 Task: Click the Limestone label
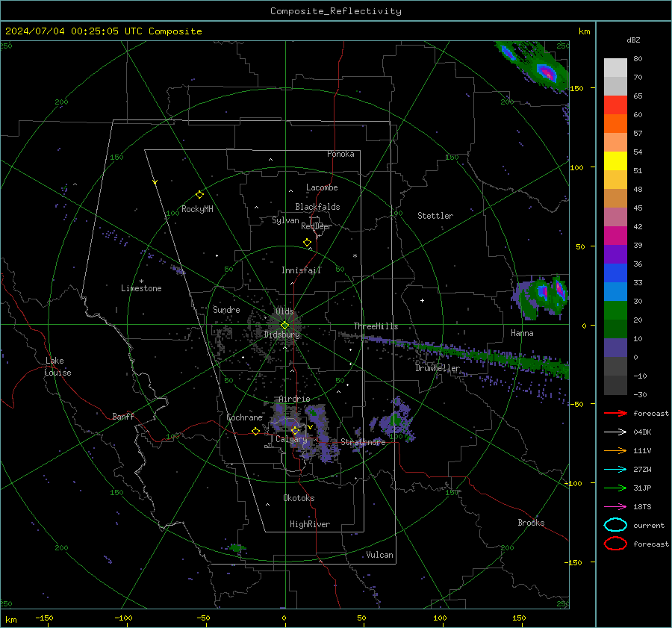click(141, 288)
